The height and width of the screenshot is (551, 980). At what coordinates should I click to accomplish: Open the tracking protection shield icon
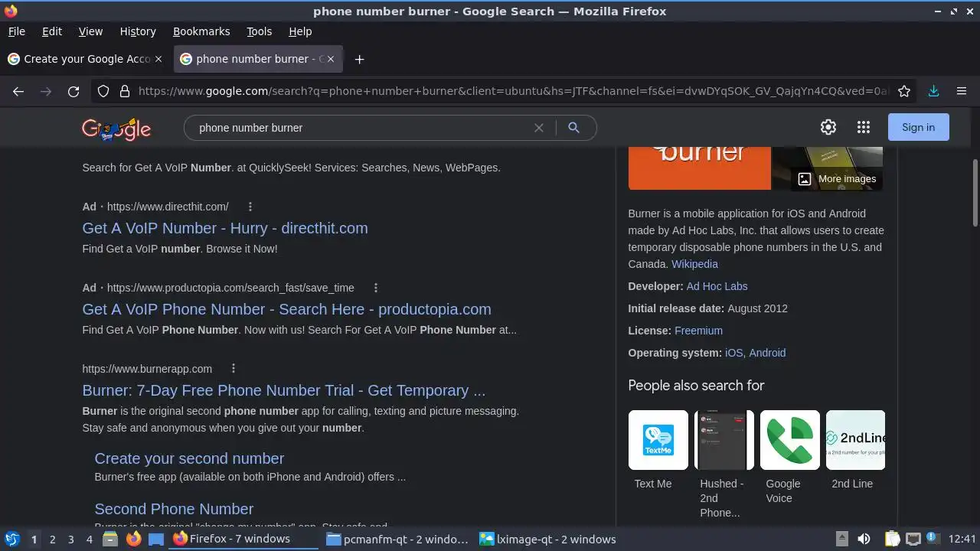point(103,91)
